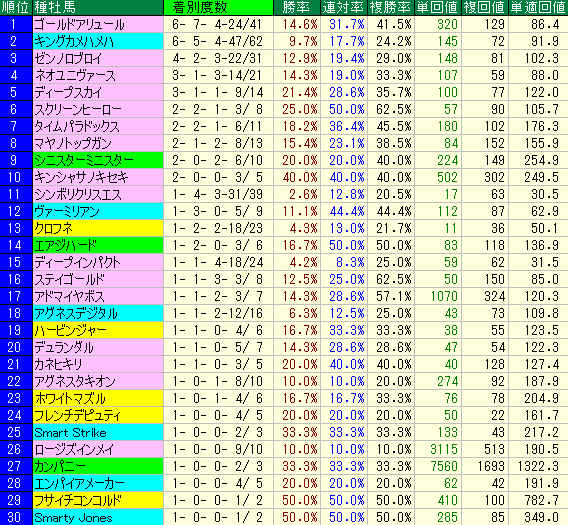Click the 複回値 column header
568x525 pixels.
click(485, 7)
